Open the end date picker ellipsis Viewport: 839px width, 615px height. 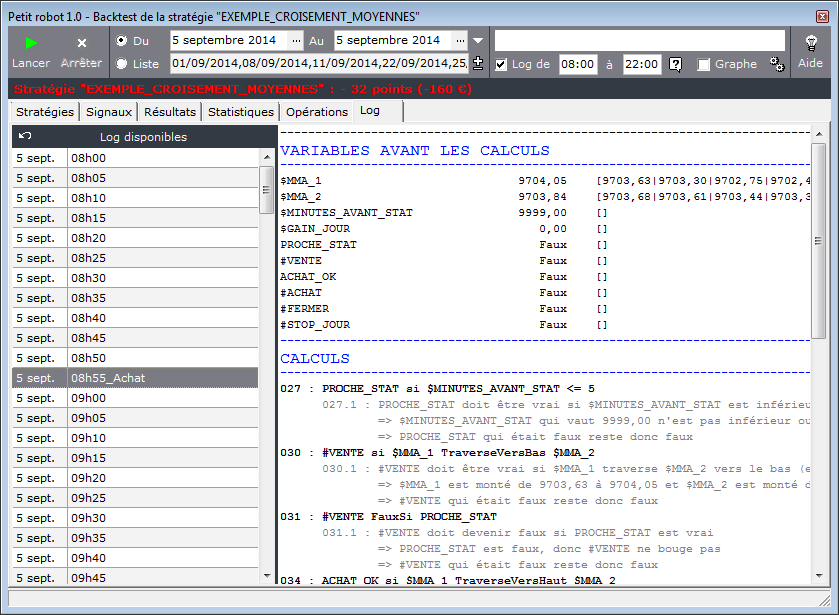[460, 41]
